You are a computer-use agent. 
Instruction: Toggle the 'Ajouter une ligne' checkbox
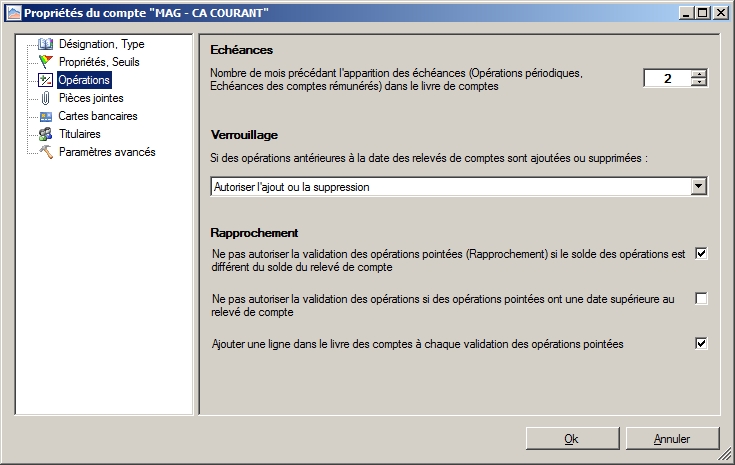point(701,344)
